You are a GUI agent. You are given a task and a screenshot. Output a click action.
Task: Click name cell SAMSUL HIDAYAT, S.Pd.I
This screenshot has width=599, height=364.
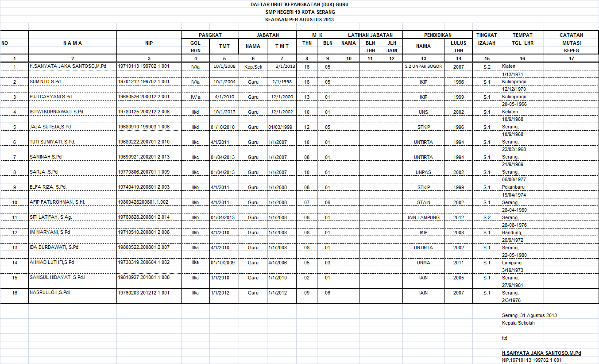point(73,277)
